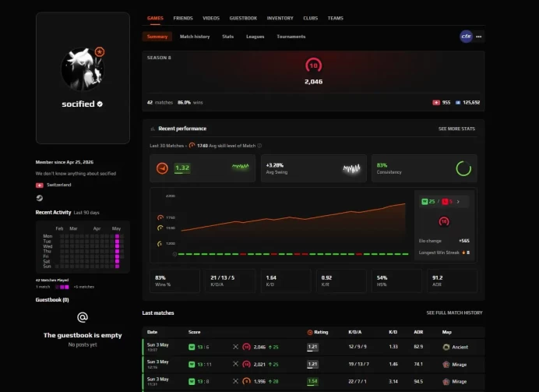Click the Mirage map icon in 13:11 row
This screenshot has width=539, height=392.
click(446, 364)
